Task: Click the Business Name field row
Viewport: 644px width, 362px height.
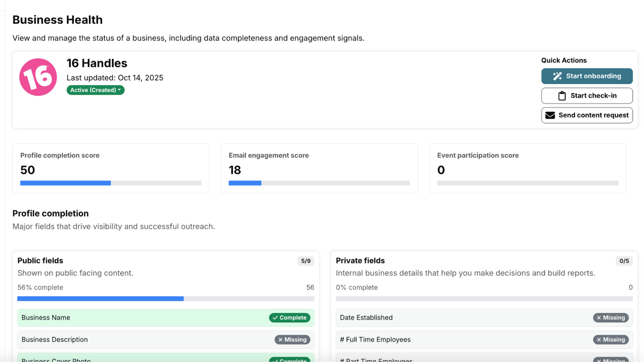Action: pyautogui.click(x=141, y=318)
